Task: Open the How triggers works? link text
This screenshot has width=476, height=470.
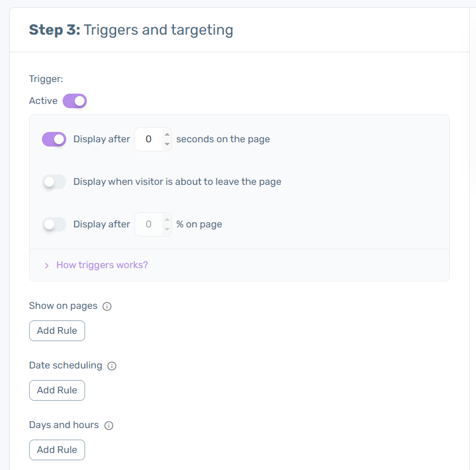Action: click(102, 265)
